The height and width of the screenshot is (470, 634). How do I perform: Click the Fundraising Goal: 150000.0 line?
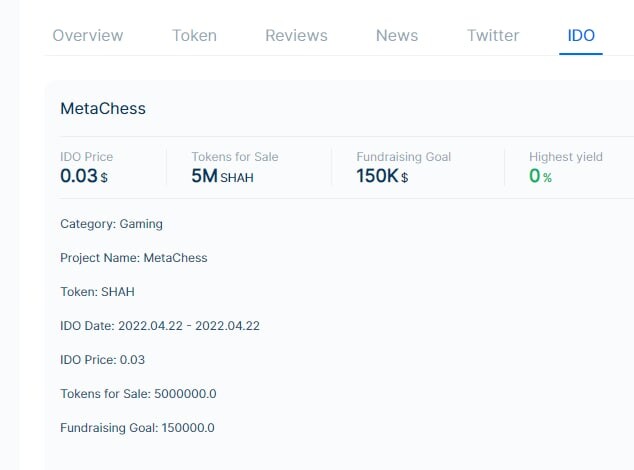(x=137, y=428)
